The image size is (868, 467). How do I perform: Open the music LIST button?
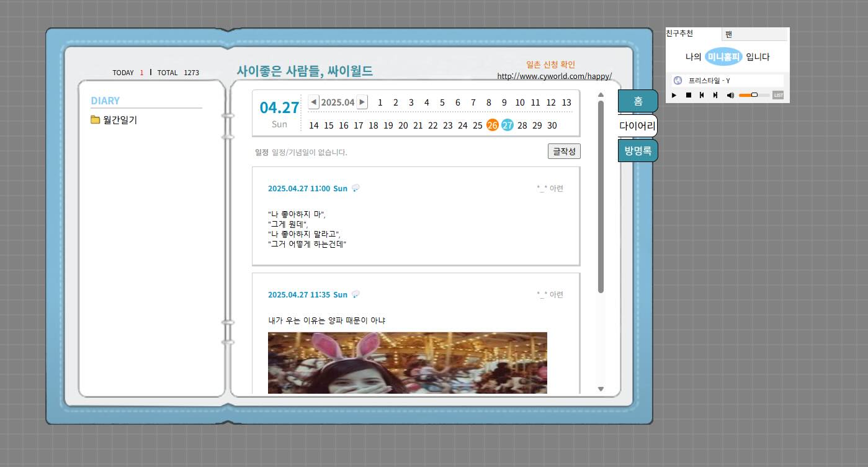[778, 95]
